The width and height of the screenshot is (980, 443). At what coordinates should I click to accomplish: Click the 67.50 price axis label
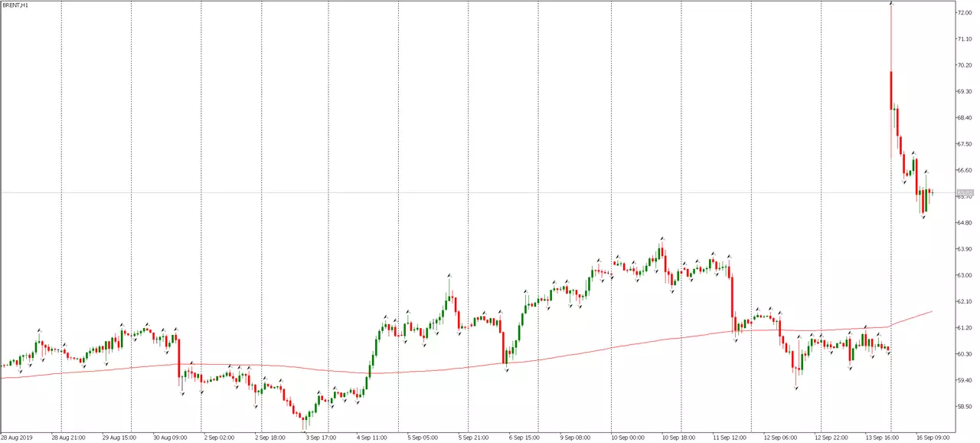(x=965, y=144)
